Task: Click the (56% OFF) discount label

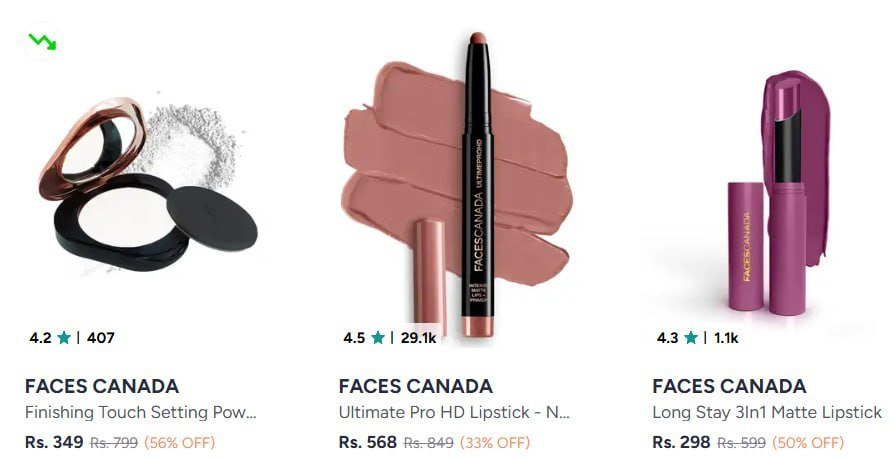Action: coord(180,442)
